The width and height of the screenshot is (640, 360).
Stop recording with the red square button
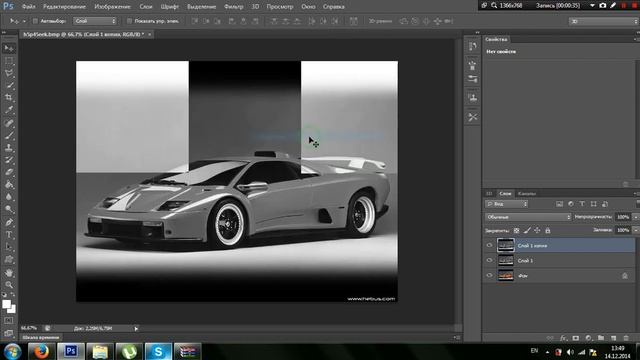(x=635, y=6)
